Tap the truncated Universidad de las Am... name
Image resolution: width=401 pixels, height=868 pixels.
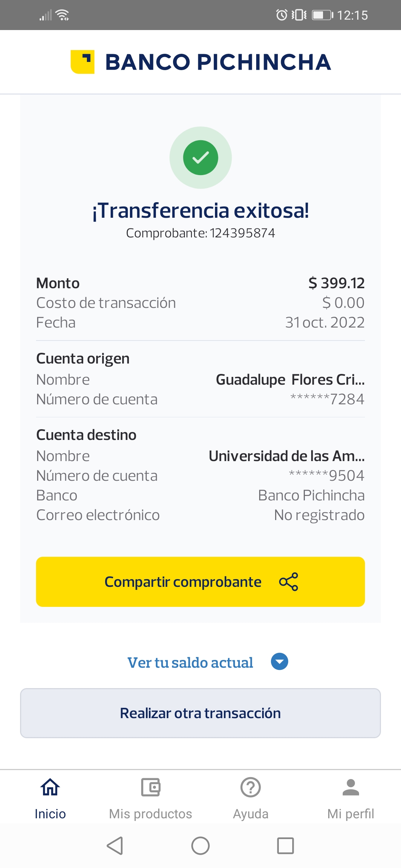click(287, 456)
